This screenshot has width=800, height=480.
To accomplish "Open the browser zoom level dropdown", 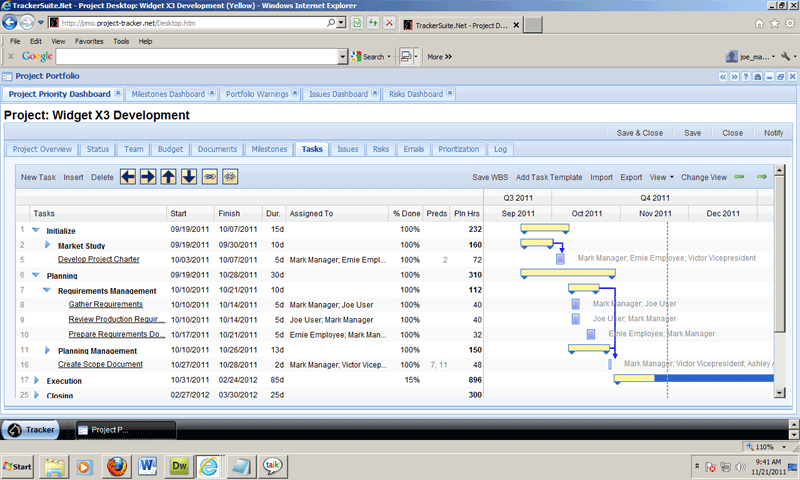I will pos(784,447).
